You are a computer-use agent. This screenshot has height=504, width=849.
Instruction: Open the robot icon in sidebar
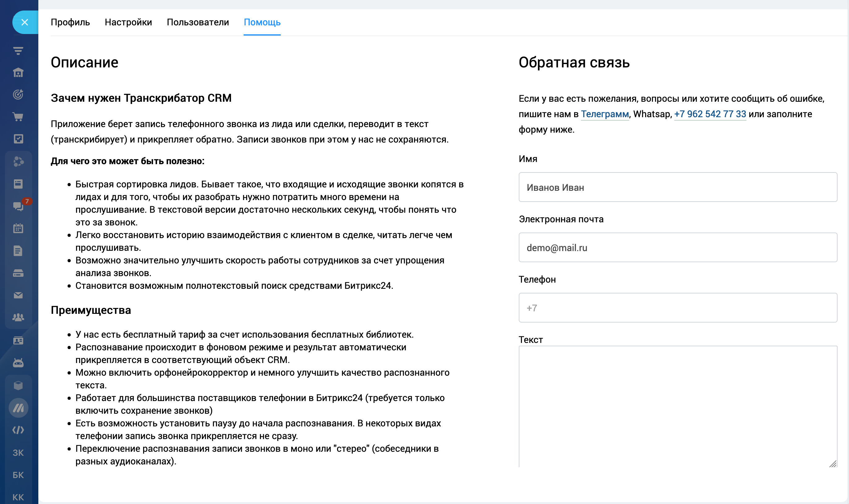(x=18, y=363)
